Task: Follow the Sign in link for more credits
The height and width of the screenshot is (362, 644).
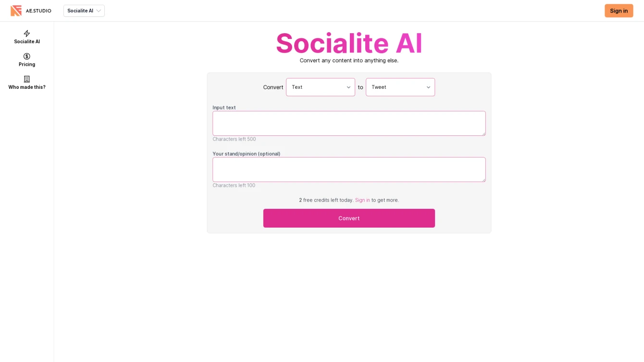Action: click(x=362, y=200)
